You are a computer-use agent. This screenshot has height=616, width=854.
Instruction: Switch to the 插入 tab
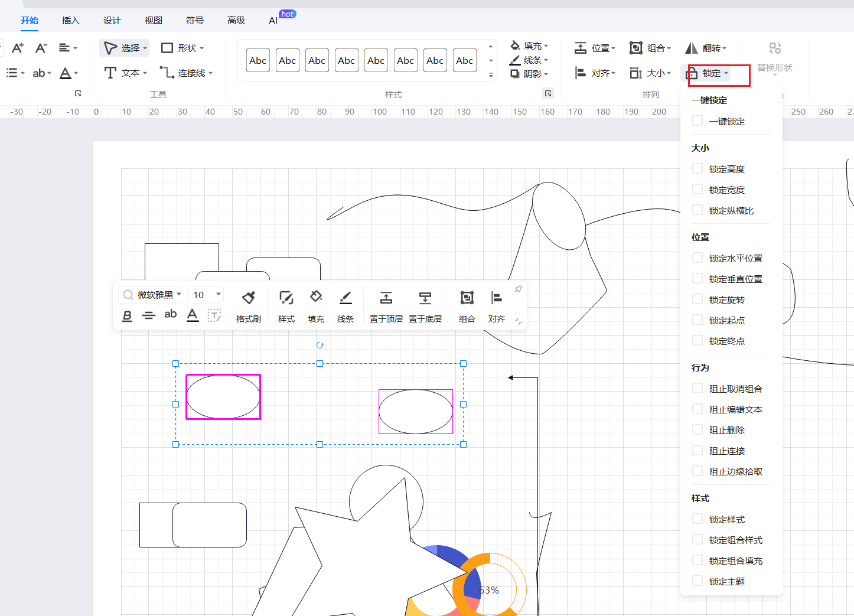coord(70,21)
